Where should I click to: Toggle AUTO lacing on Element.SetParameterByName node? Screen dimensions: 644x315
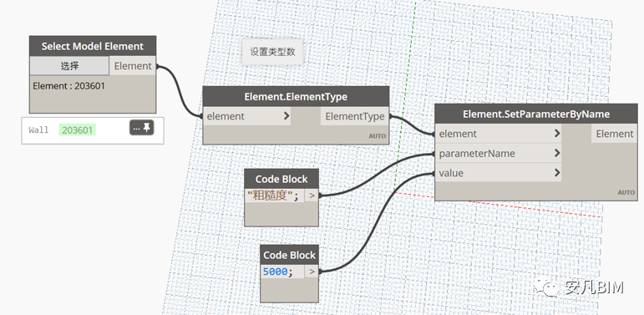(626, 193)
